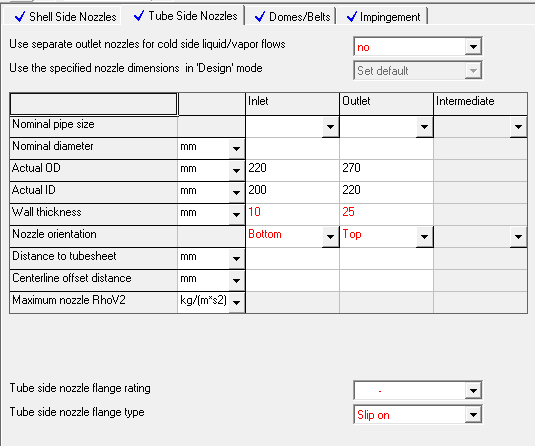Click the 'Nominal diameter' row label

93,148
